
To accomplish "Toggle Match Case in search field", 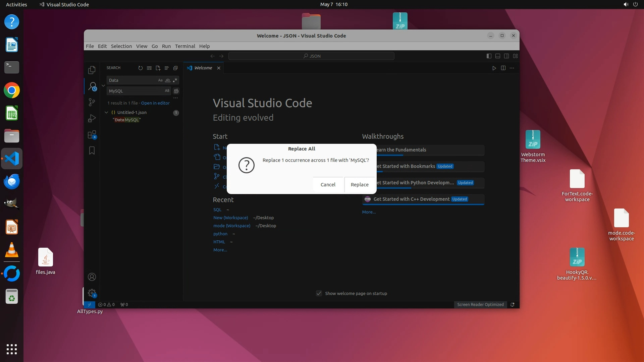I will [160, 80].
